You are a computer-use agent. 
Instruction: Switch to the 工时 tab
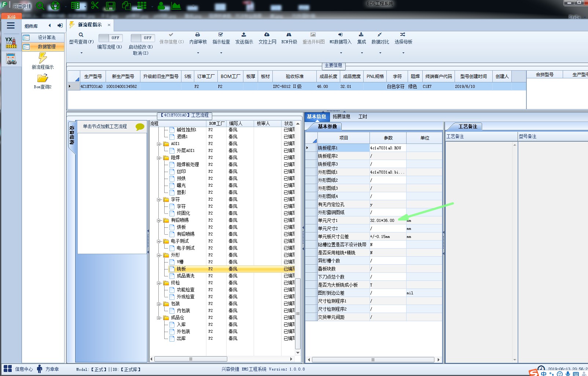pos(363,116)
